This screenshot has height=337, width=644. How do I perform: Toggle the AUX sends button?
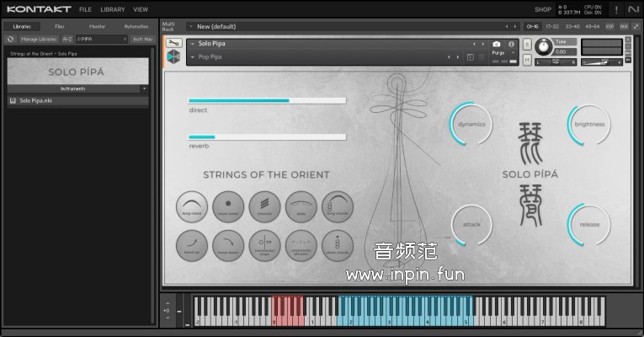click(x=624, y=26)
